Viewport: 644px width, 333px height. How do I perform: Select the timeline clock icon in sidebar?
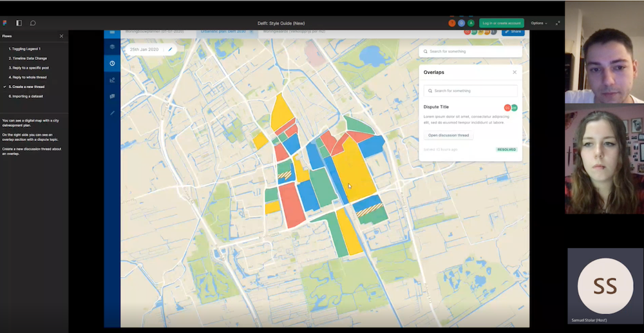[112, 63]
